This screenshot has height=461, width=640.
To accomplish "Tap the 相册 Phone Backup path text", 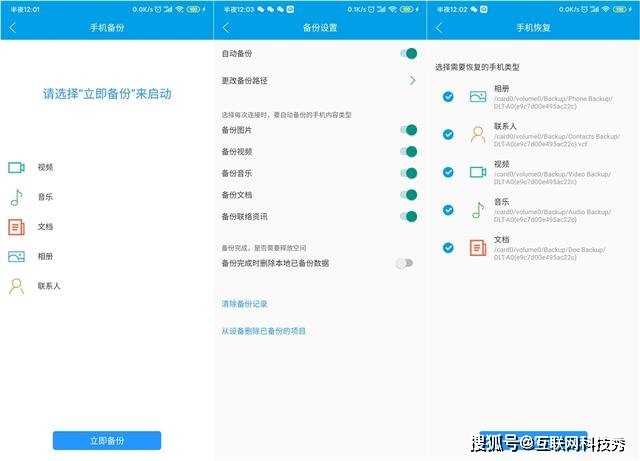I will [553, 102].
